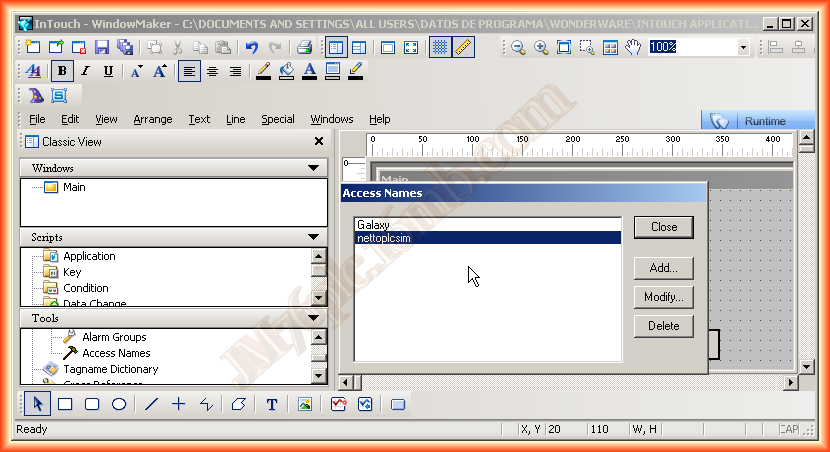This screenshot has width=830, height=452.
Task: Open the Arrange menu
Action: [x=152, y=119]
